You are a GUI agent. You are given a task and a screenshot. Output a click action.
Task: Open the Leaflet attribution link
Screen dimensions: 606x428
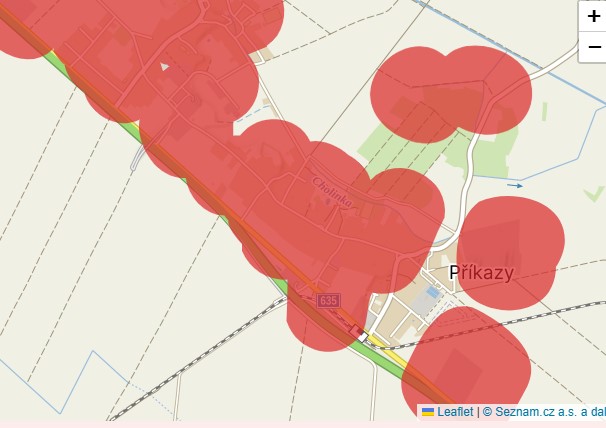coord(455,412)
